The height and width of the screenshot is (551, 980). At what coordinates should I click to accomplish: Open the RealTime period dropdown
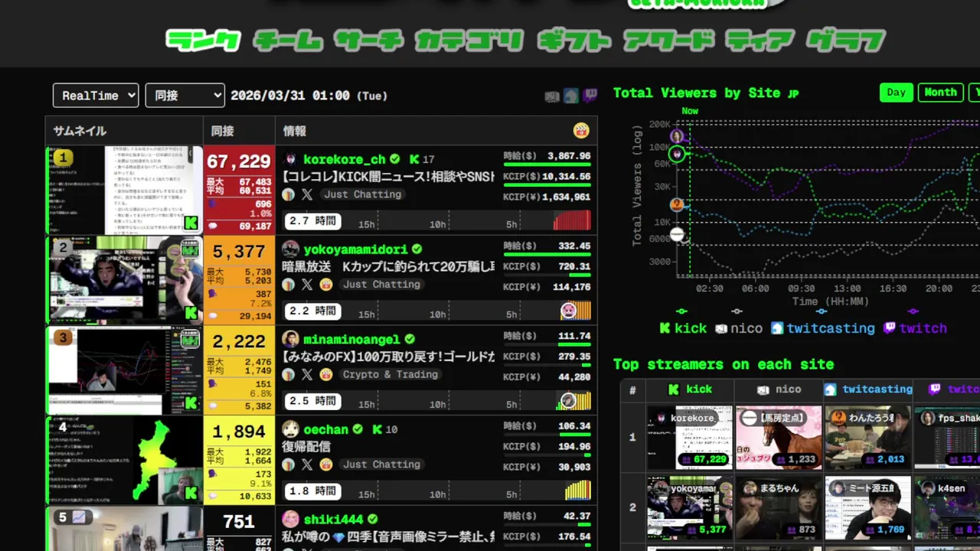point(96,95)
